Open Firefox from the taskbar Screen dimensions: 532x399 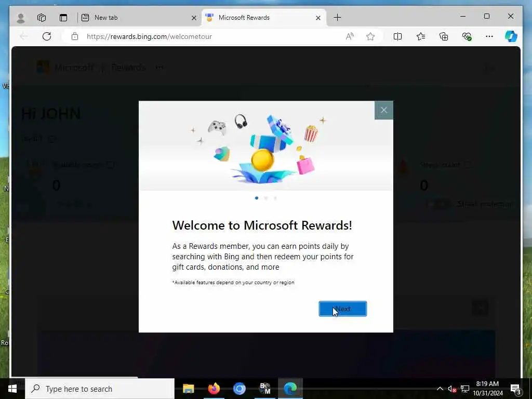[214, 389]
